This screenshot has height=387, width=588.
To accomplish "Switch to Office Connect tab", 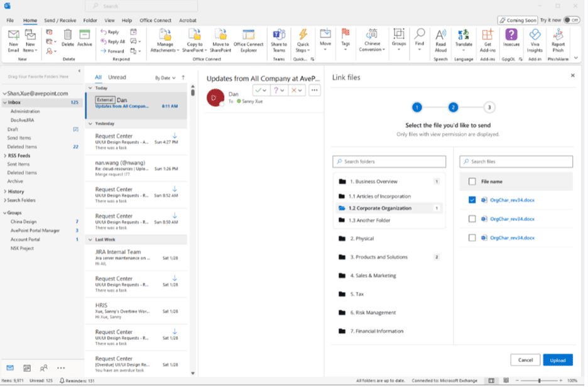I will click(x=155, y=20).
